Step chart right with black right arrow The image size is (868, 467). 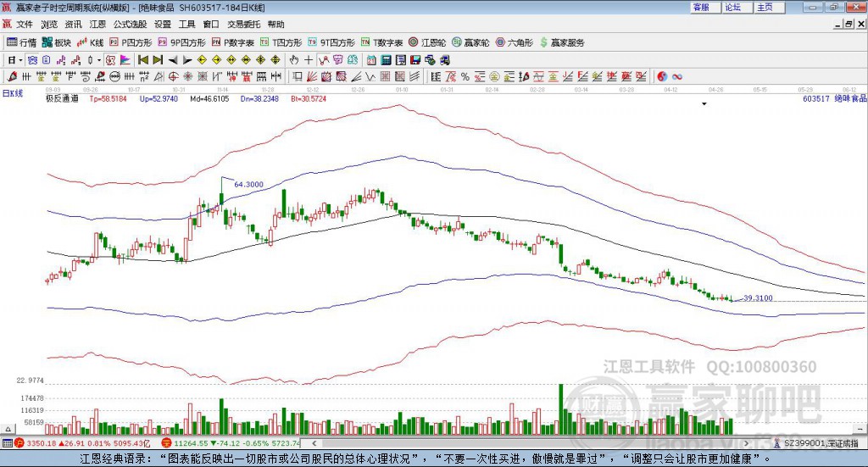(187, 60)
